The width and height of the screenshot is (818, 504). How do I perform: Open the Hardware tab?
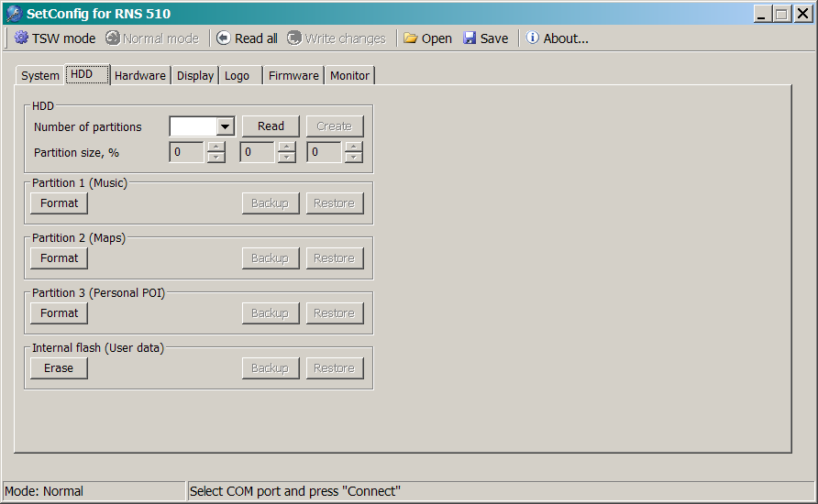pos(139,75)
